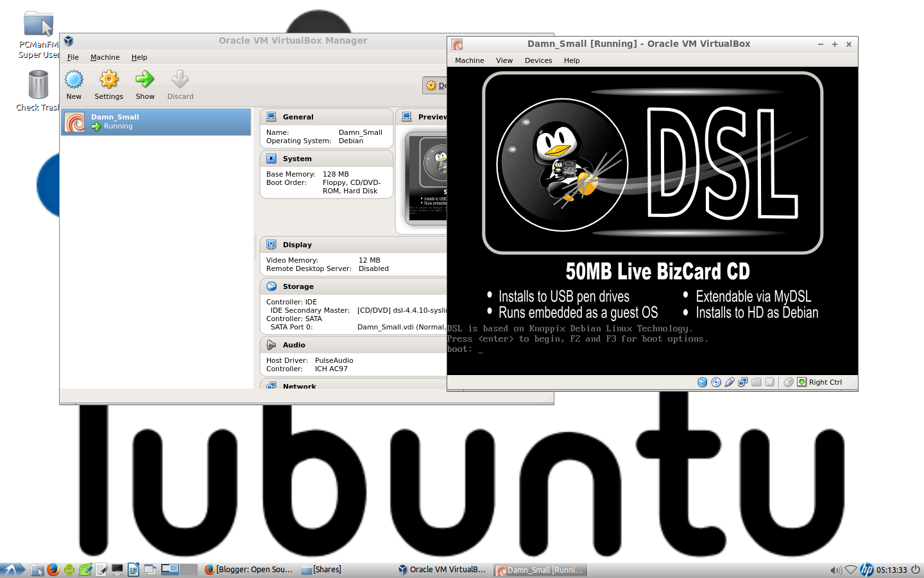Open Settings for the selected VM
Screen dimensions: 924x578
tap(108, 85)
